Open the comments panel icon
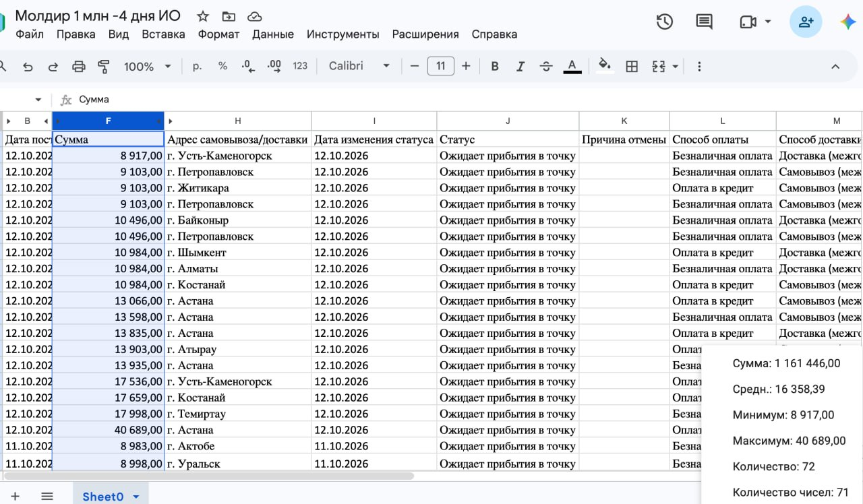863x504 pixels. [x=704, y=22]
